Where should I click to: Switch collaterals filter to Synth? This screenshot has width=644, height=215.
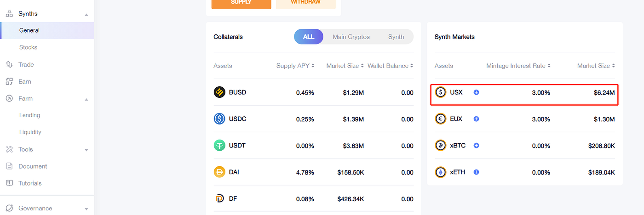click(x=396, y=37)
